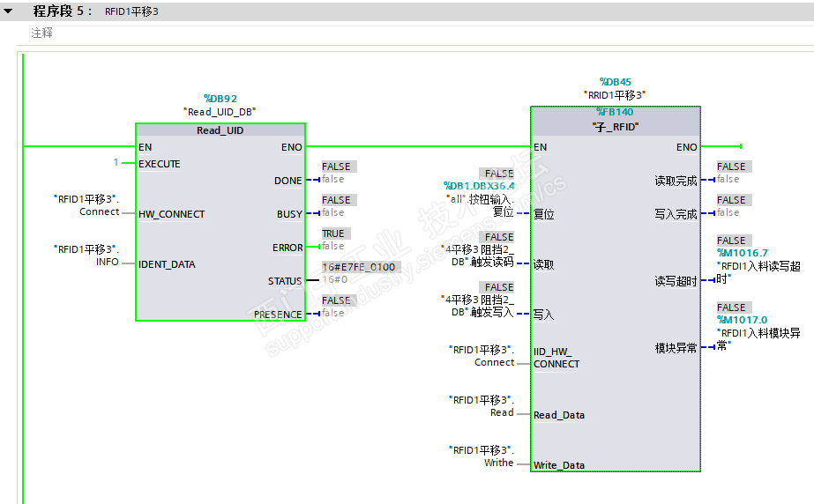Click the 复位 input pin
This screenshot has height=504, width=814.
[543, 214]
